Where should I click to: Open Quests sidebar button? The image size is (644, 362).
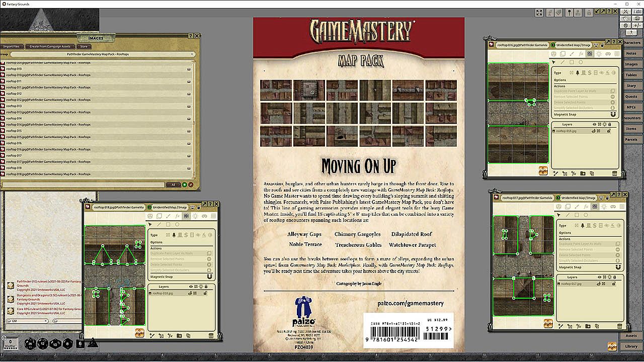point(631,97)
